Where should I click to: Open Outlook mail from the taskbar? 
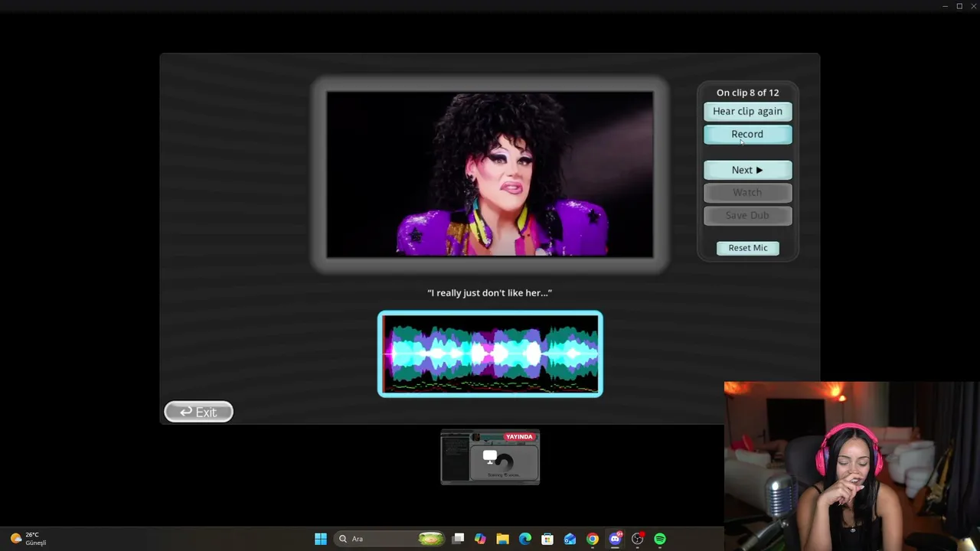[x=570, y=539]
